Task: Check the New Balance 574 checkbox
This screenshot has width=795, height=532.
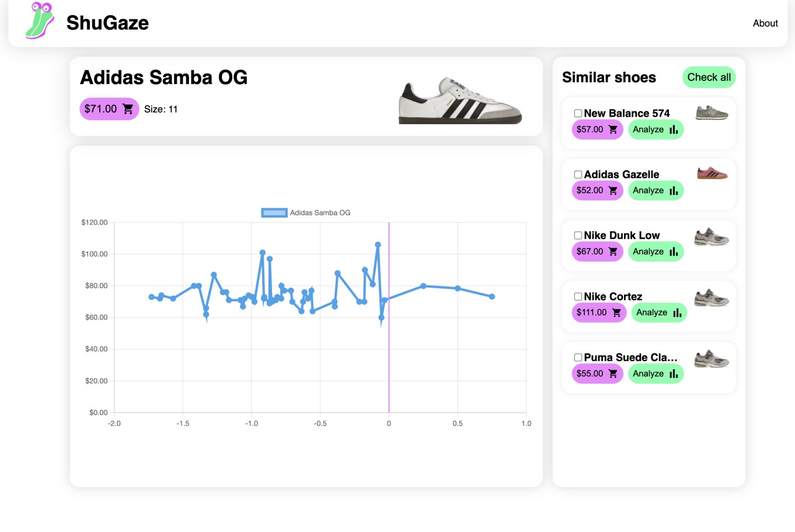Action: click(x=578, y=113)
